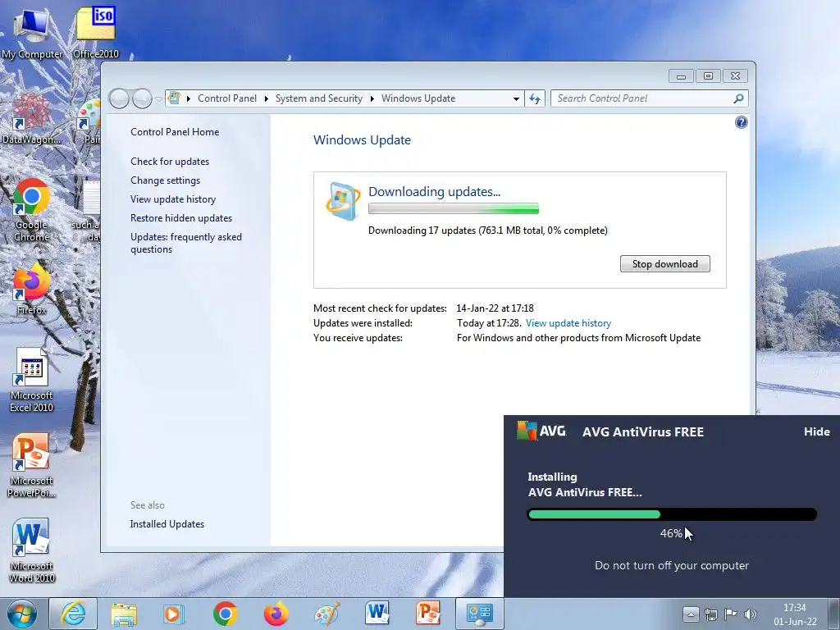Open Microsoft PowerPoint desktop shortcut
This screenshot has height=630, width=840.
32,465
